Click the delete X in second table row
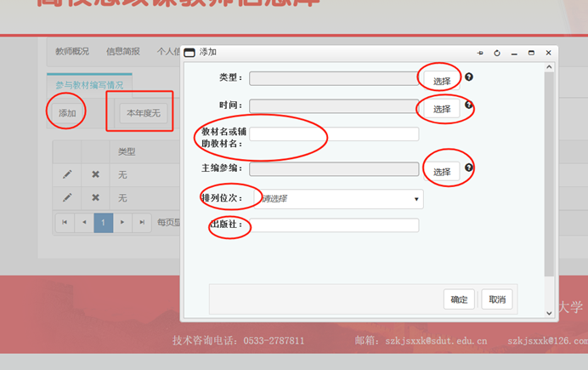 [95, 197]
